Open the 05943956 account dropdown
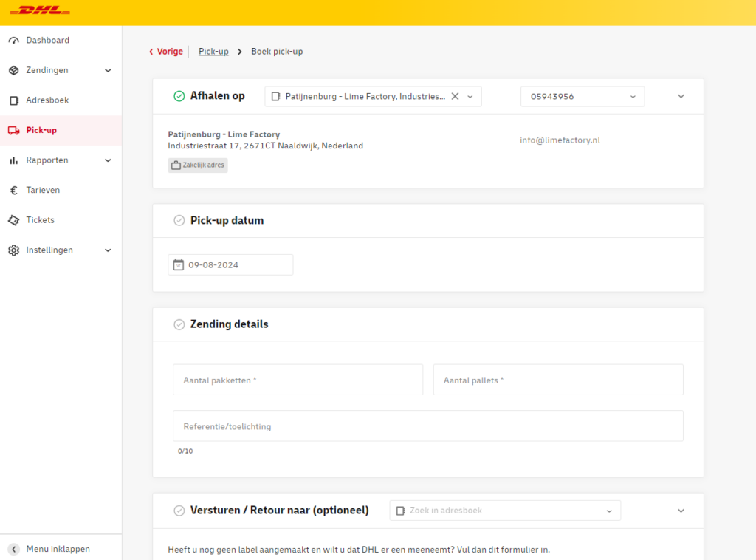This screenshot has height=560, width=756. point(582,97)
